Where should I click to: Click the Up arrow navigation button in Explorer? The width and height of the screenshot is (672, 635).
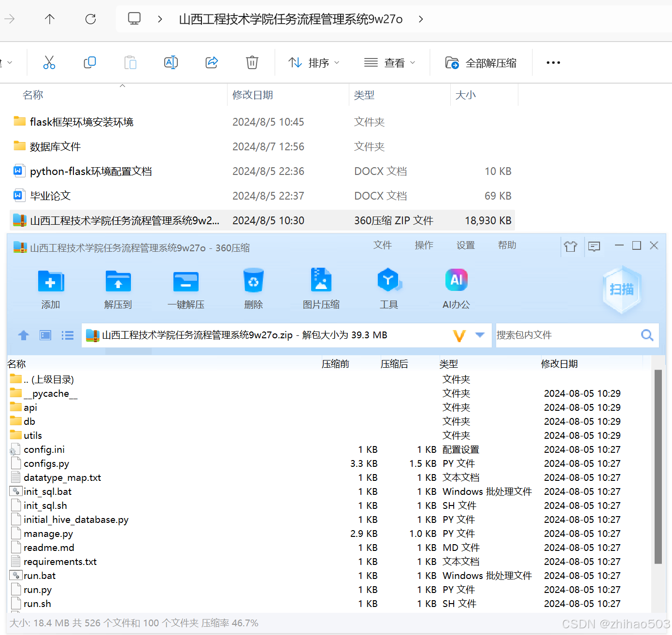(50, 19)
